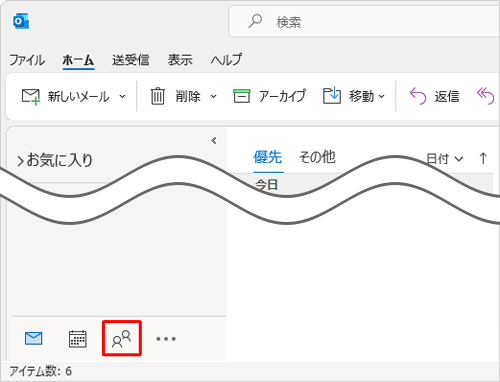The image size is (500, 382).
Task: Open the Calendar view icon
Action: [78, 339]
